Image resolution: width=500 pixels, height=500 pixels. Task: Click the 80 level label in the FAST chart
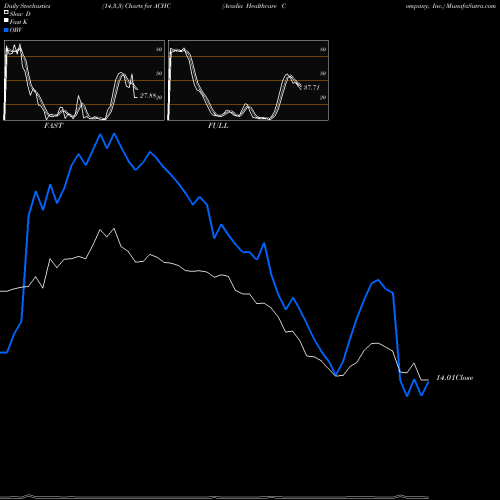point(159,49)
